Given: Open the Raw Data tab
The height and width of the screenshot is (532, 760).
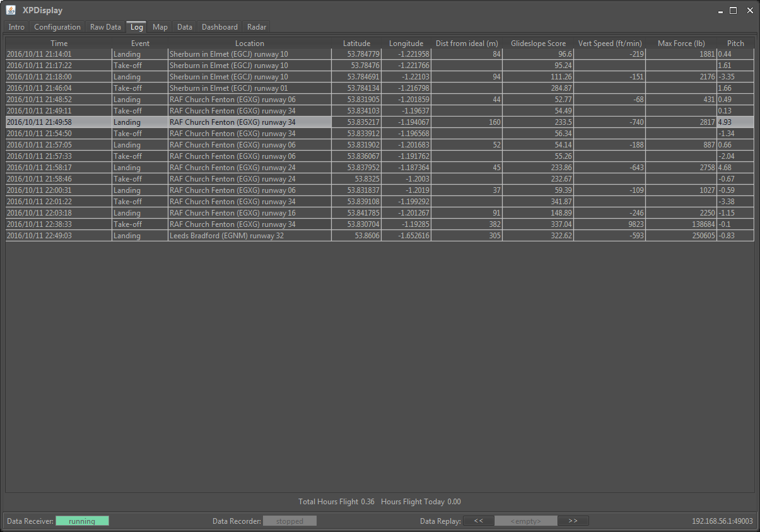Looking at the screenshot, I should pyautogui.click(x=105, y=27).
